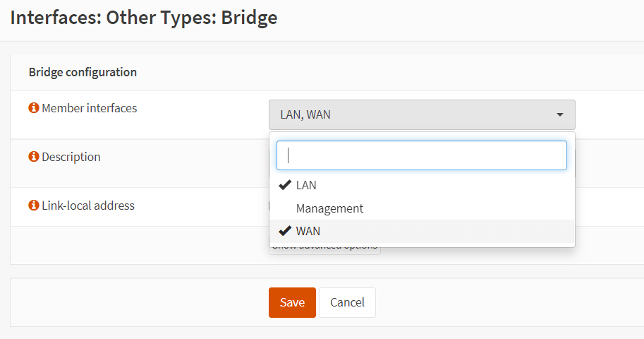
Task: Click the Link-local address label
Action: pyautogui.click(x=88, y=206)
